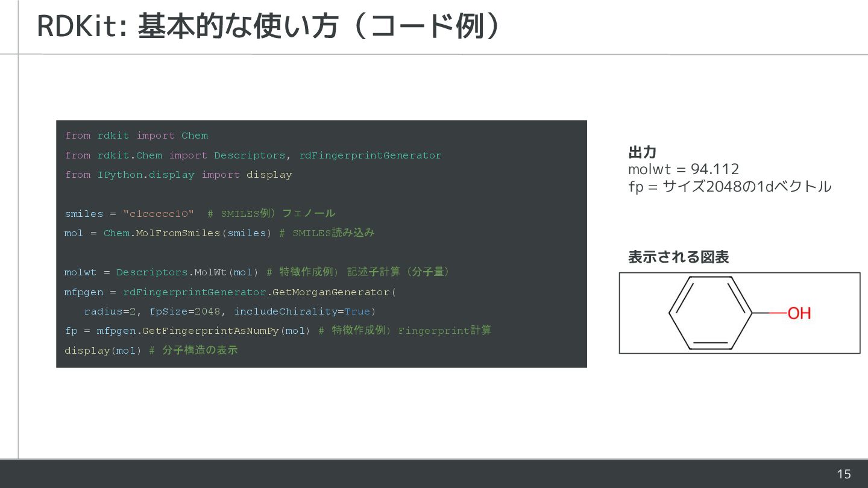Click the fpSize=2048 parameter
This screenshot has height=488, width=868.
[x=185, y=311]
